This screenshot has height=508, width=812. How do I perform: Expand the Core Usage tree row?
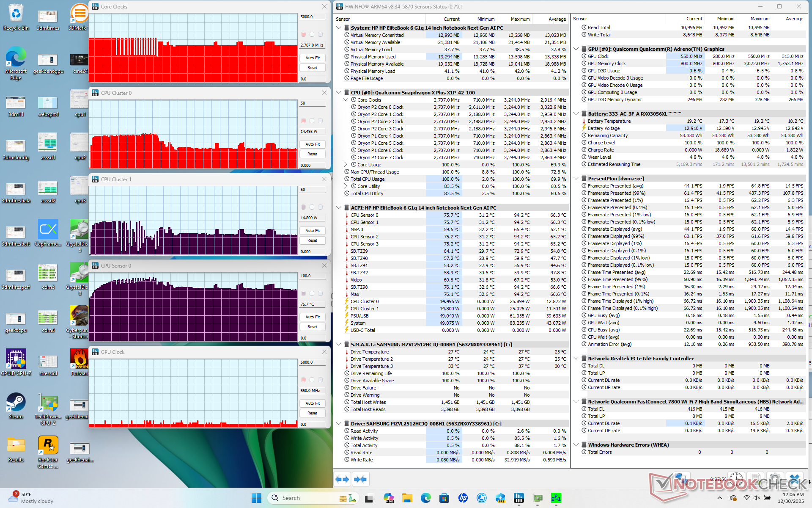click(x=346, y=165)
